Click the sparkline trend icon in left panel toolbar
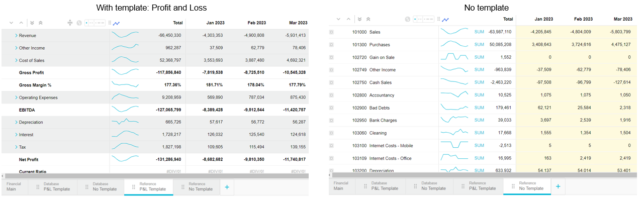 [x=117, y=23]
